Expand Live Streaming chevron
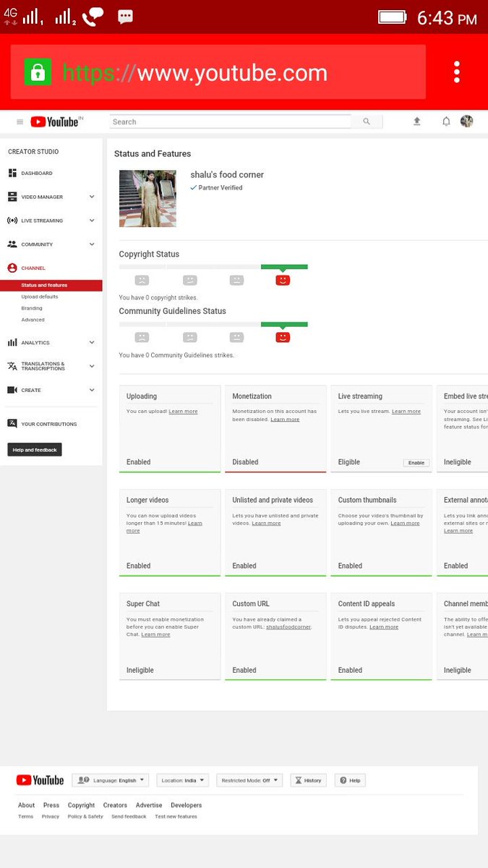The height and width of the screenshot is (868, 488). (92, 221)
